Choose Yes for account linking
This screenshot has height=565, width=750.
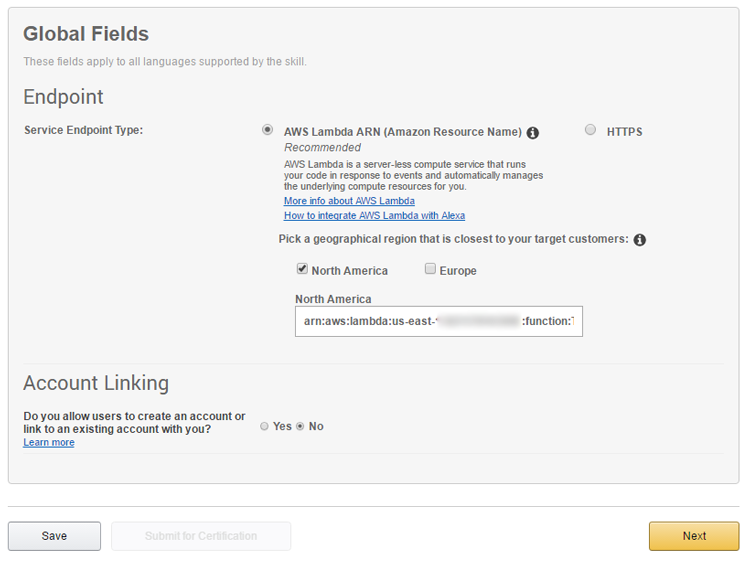coord(264,426)
